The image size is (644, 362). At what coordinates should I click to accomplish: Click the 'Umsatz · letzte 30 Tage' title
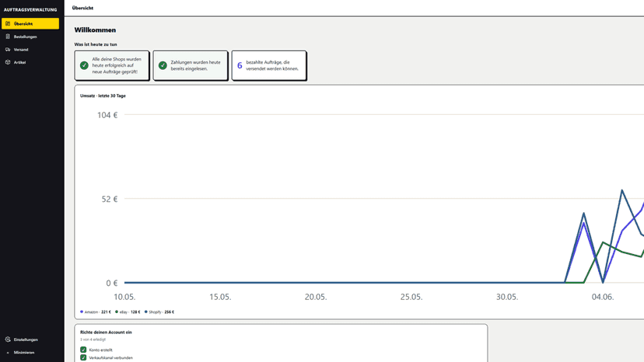(x=103, y=96)
